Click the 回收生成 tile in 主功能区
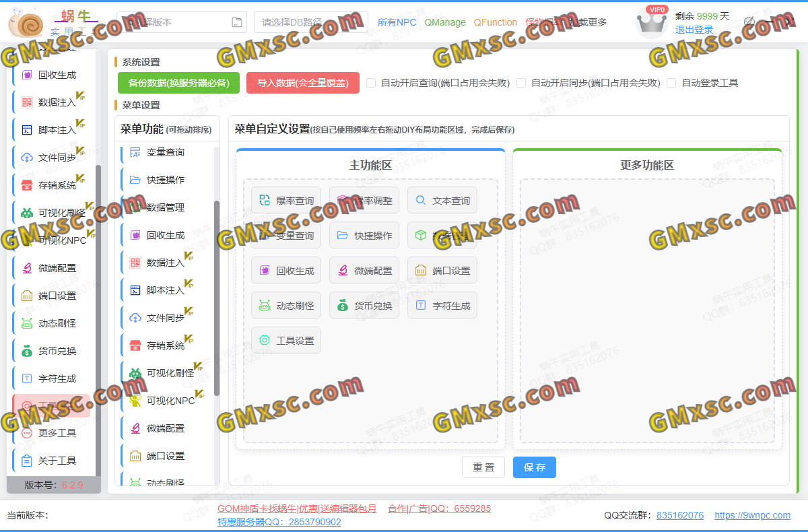The height and width of the screenshot is (532, 808). tap(286, 271)
